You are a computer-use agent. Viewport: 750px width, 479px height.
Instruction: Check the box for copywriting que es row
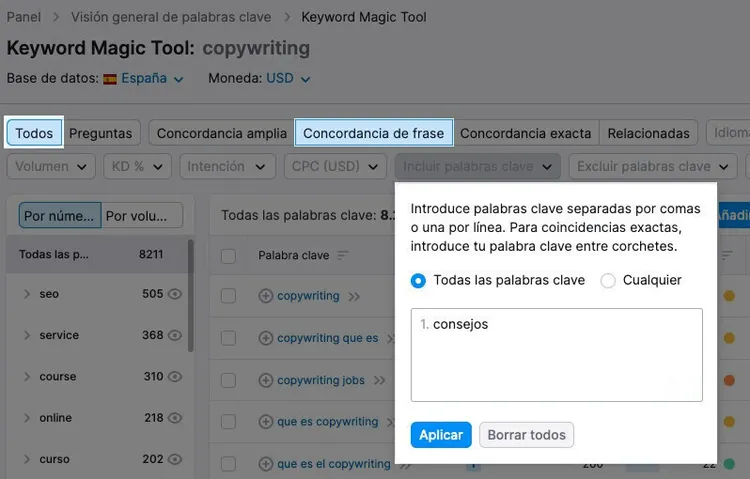click(x=228, y=338)
